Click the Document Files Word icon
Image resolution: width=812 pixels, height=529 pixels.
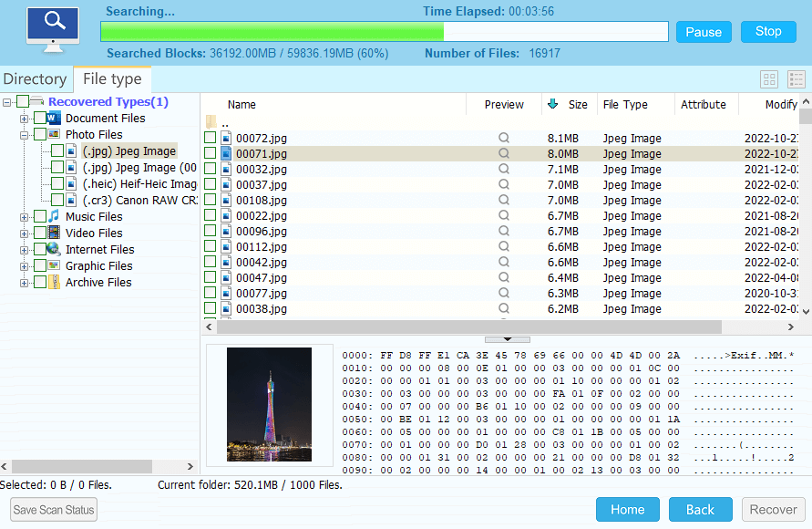coord(54,119)
